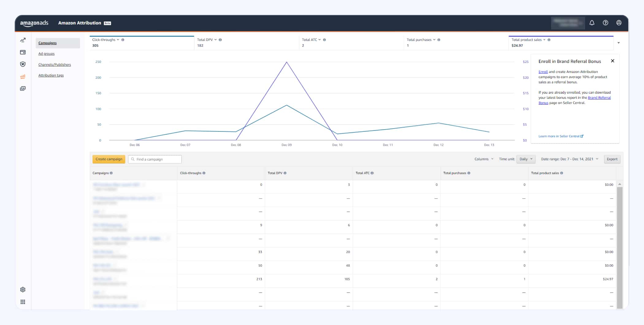Click the table scrollbar up arrow
Screen dimensions: 644x325
[x=619, y=184]
